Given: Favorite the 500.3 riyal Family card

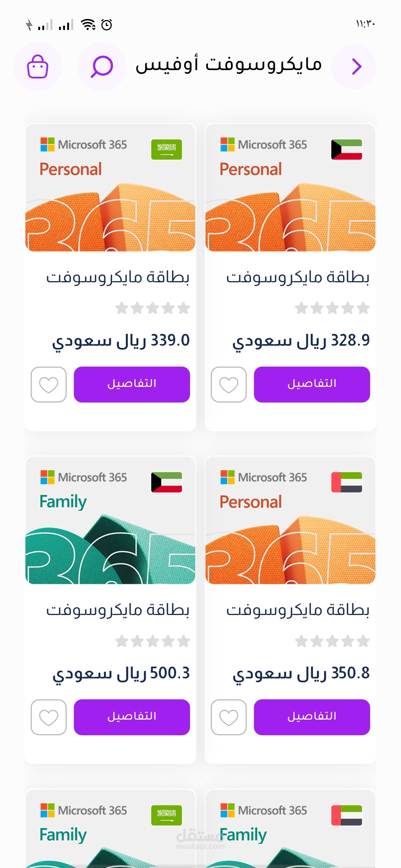Looking at the screenshot, I should (49, 717).
